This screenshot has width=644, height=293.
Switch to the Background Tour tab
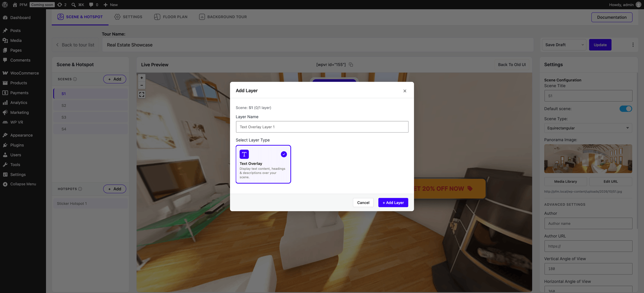point(223,17)
